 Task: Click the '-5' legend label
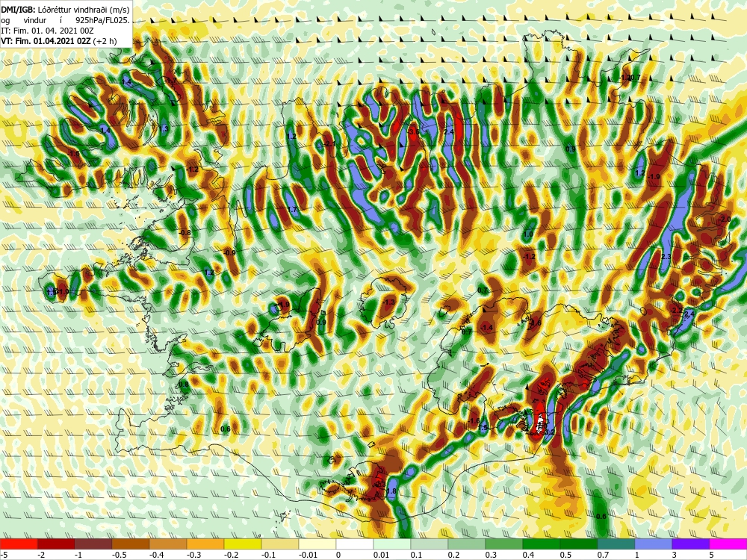coord(4,555)
